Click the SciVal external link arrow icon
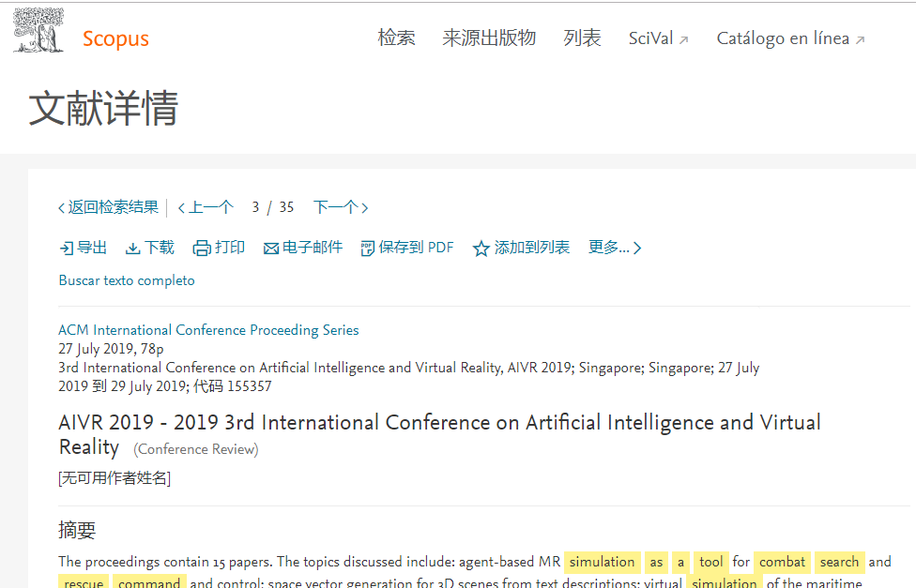This screenshot has width=916, height=588. tap(684, 40)
